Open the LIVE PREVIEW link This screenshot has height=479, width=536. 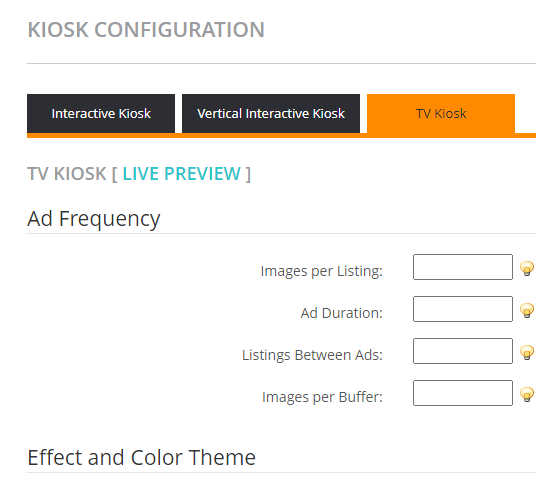(182, 174)
